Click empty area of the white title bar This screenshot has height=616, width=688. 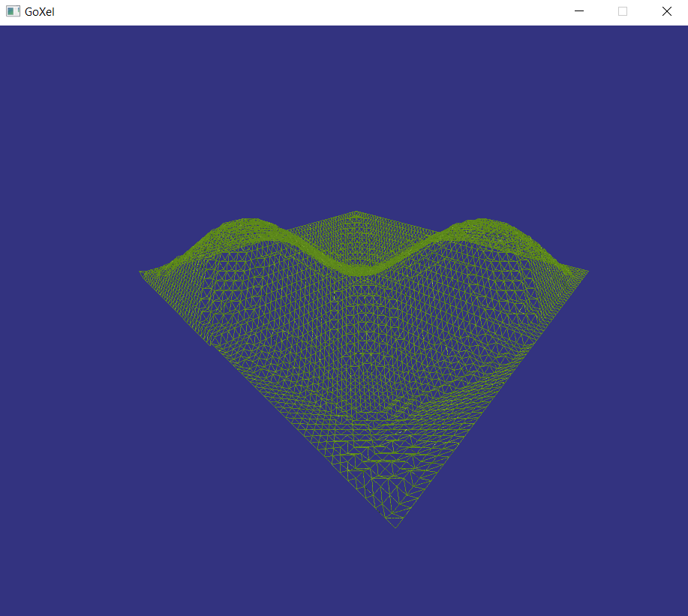(300, 11)
